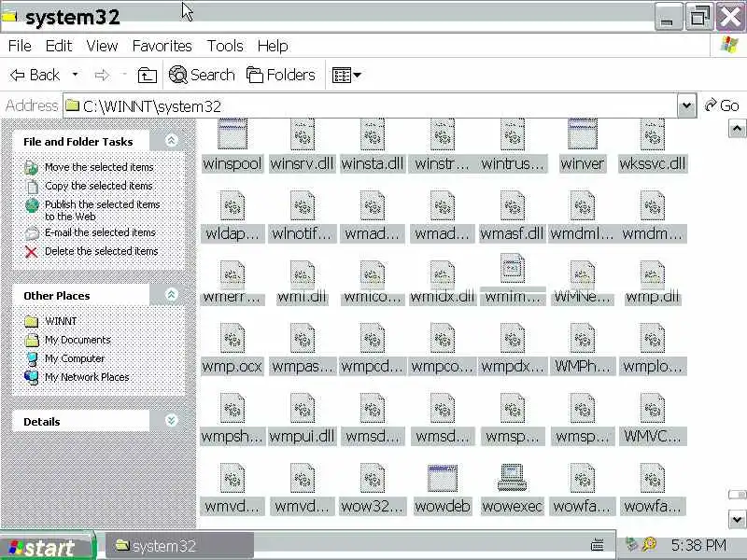Select the winsrv.dll file icon
The image size is (747, 560).
point(303,134)
